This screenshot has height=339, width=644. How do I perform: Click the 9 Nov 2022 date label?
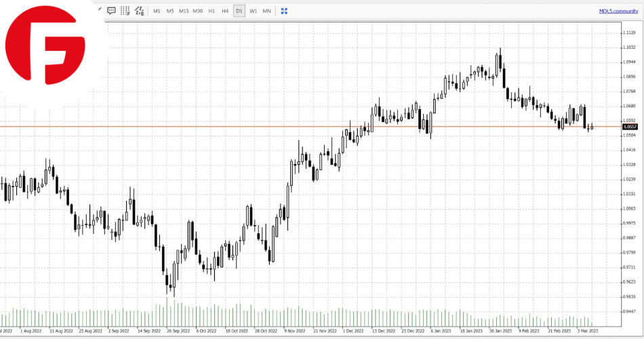click(x=294, y=332)
